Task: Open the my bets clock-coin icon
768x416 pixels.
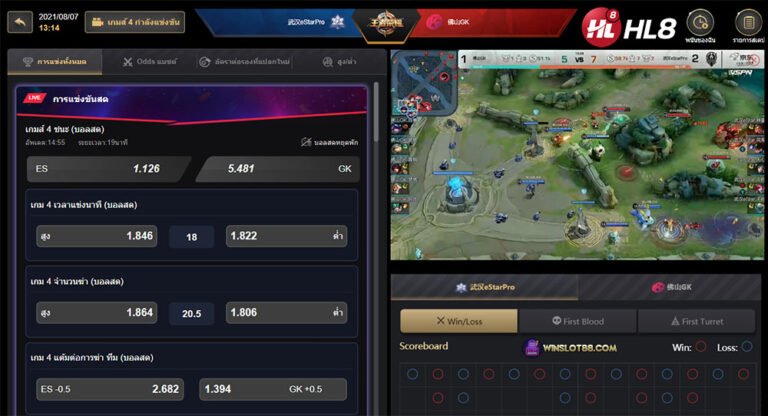Action: point(700,25)
